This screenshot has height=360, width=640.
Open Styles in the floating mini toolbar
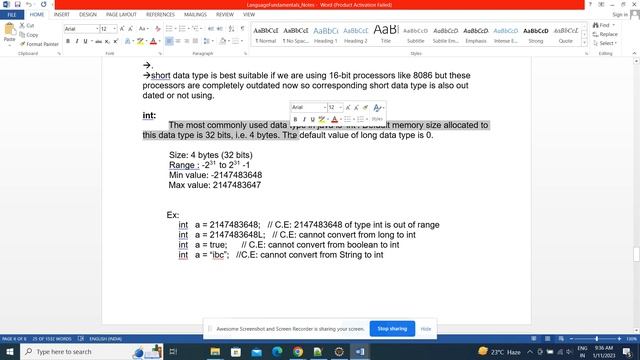pyautogui.click(x=377, y=119)
